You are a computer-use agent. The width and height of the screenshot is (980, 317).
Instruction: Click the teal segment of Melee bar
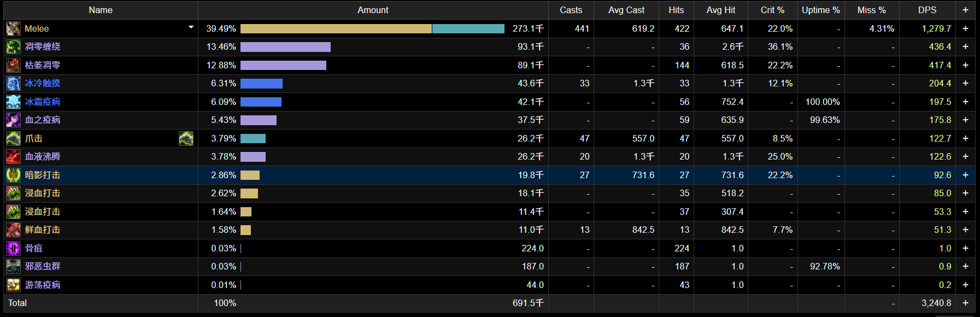(x=468, y=28)
